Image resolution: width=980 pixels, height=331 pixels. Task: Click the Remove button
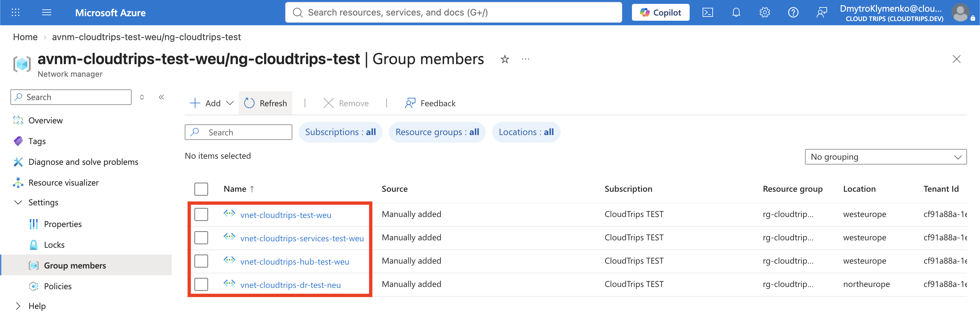pos(346,103)
